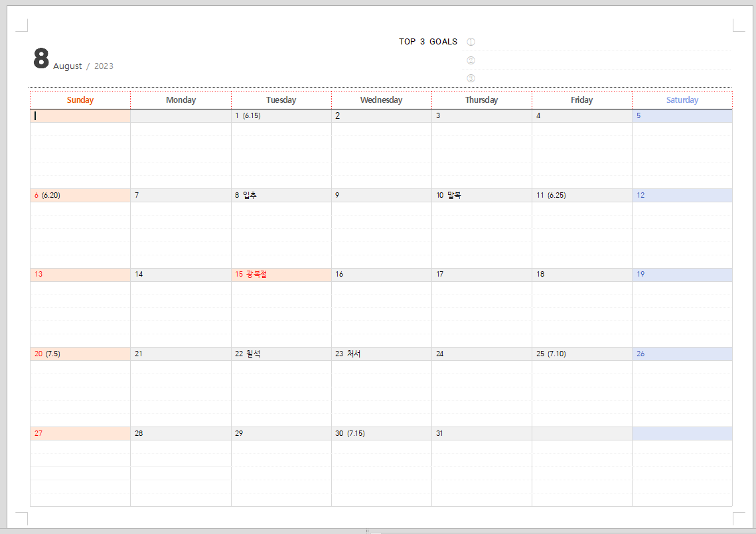
Task: Click the date cell 25 (7.10)
Action: pyautogui.click(x=582, y=354)
